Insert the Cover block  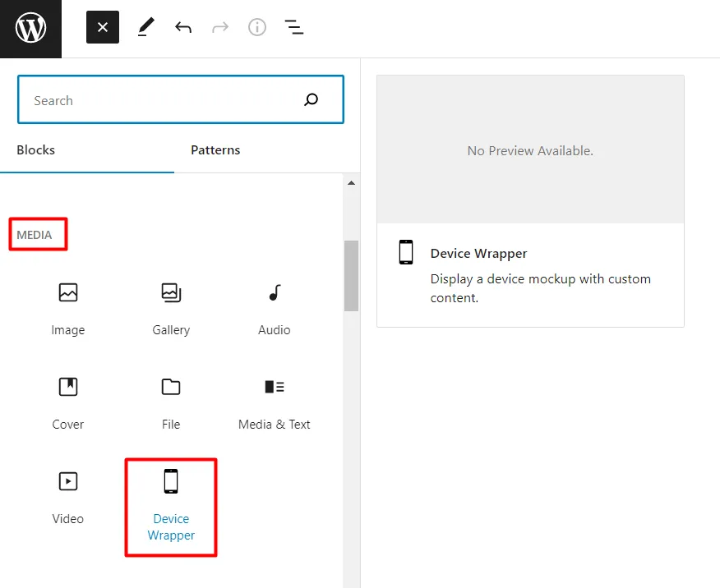point(68,403)
